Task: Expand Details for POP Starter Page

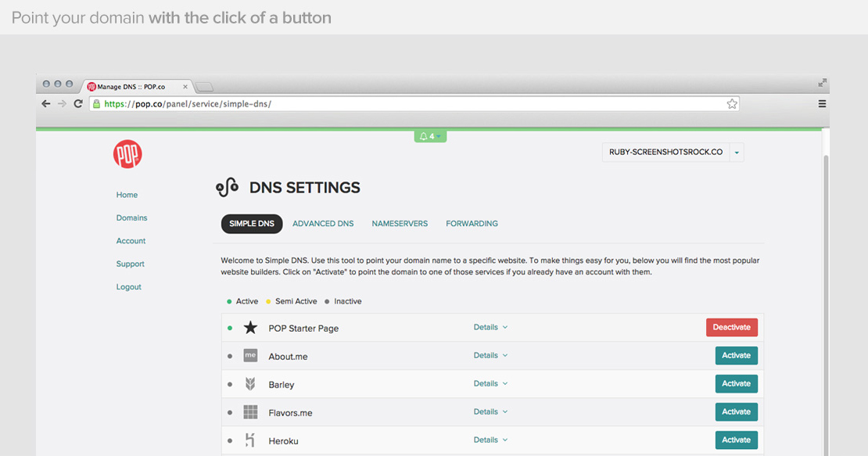Action: coord(490,327)
